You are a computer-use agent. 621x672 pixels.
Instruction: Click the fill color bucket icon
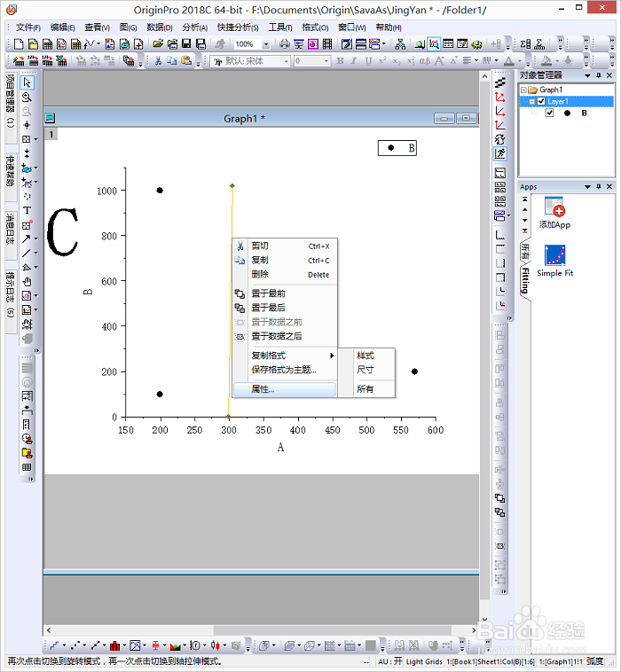(546, 61)
